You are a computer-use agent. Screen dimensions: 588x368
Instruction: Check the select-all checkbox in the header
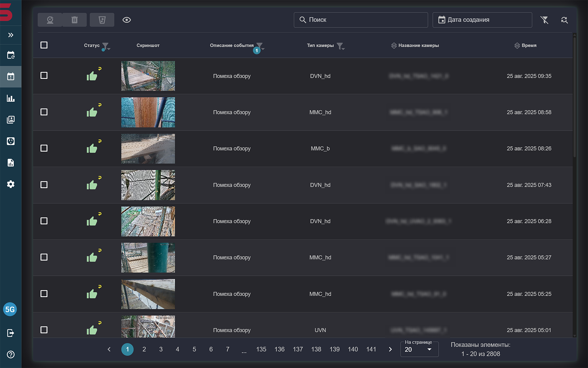tap(44, 45)
